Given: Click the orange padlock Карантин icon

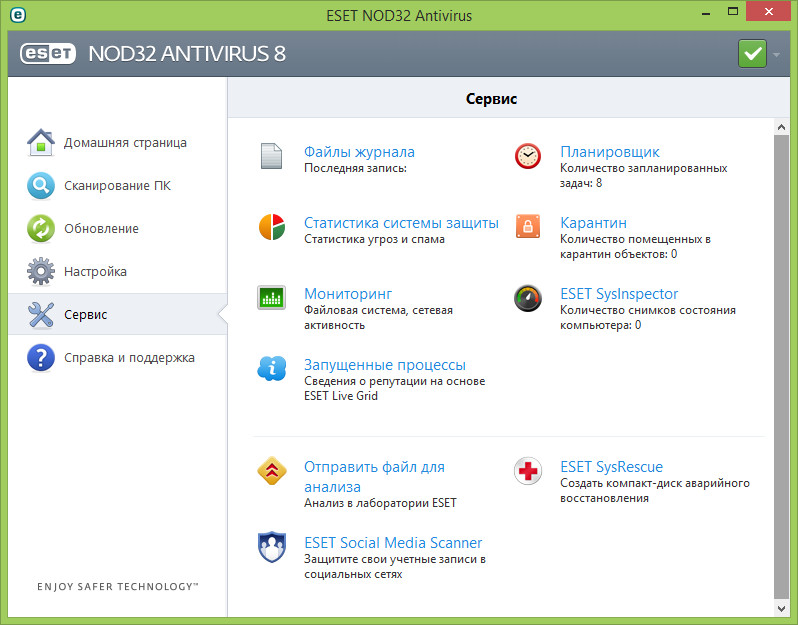Looking at the screenshot, I should coord(528,226).
